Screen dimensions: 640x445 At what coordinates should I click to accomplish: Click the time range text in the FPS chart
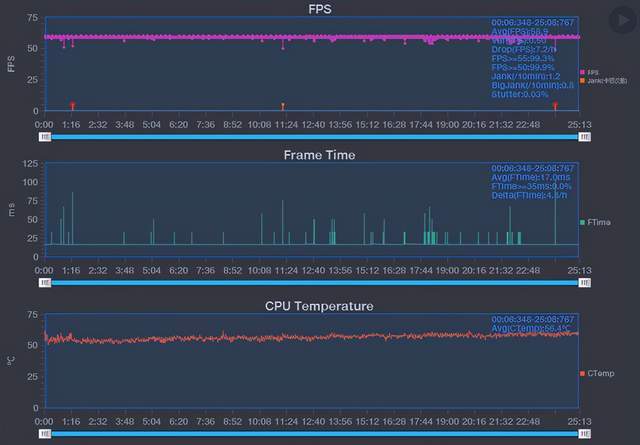(x=533, y=22)
